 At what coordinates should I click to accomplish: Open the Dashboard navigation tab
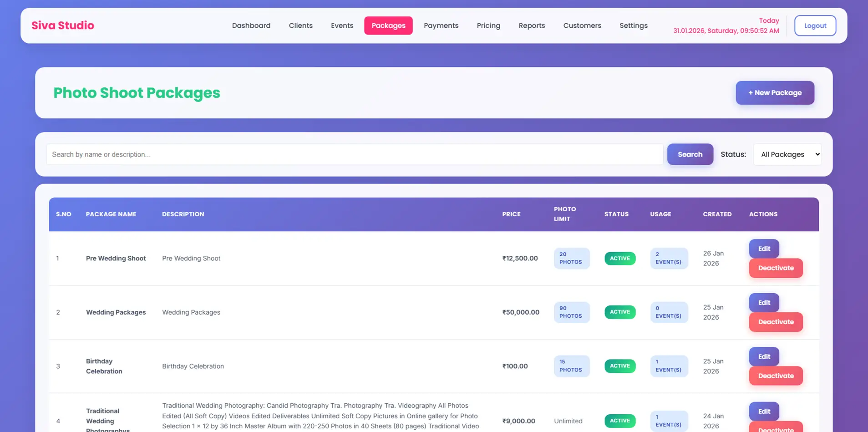point(251,25)
